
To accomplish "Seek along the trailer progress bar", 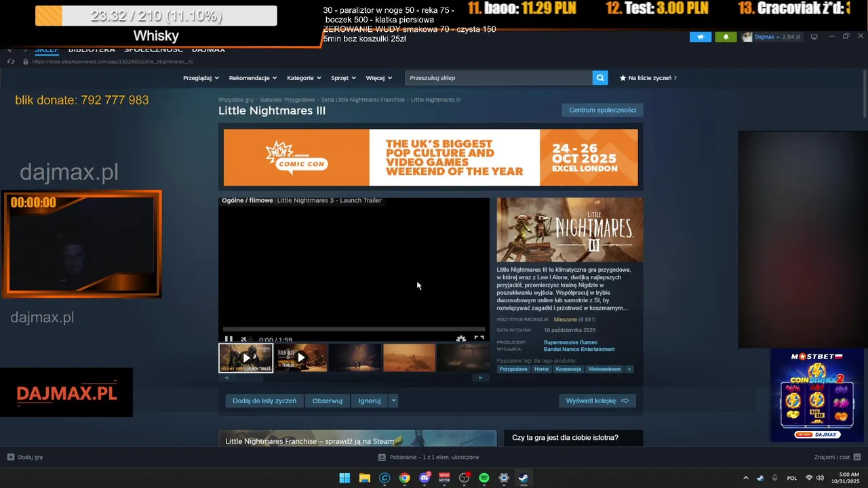I will (354, 329).
